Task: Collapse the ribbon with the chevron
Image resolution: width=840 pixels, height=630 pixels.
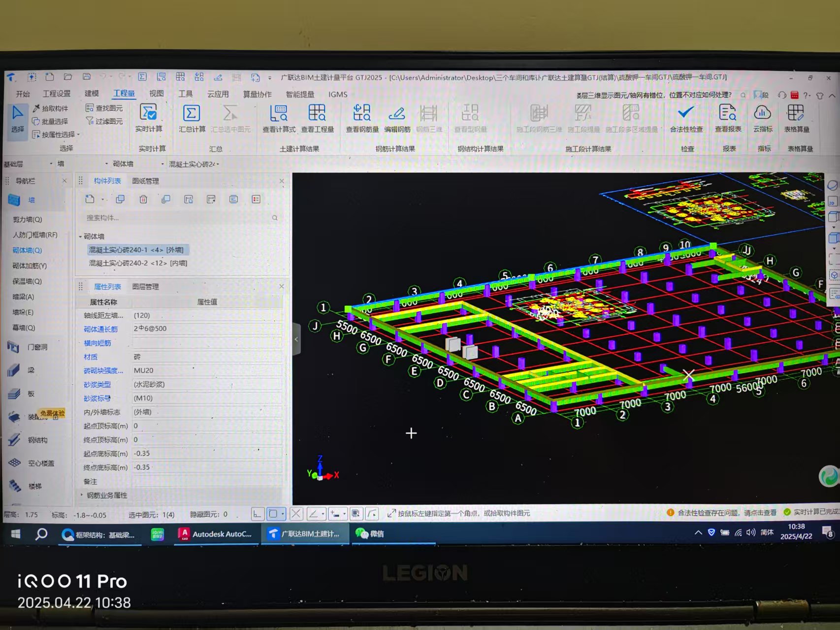Action: coord(832,95)
